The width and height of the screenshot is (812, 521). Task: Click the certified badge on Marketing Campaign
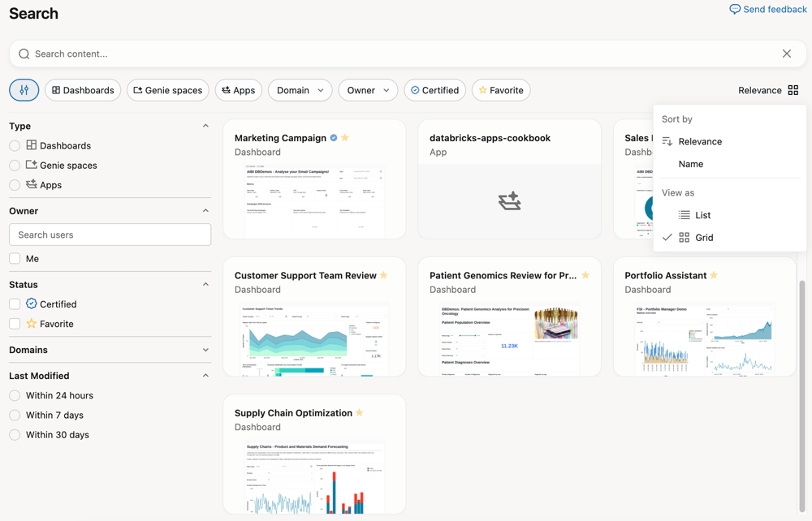tap(333, 138)
